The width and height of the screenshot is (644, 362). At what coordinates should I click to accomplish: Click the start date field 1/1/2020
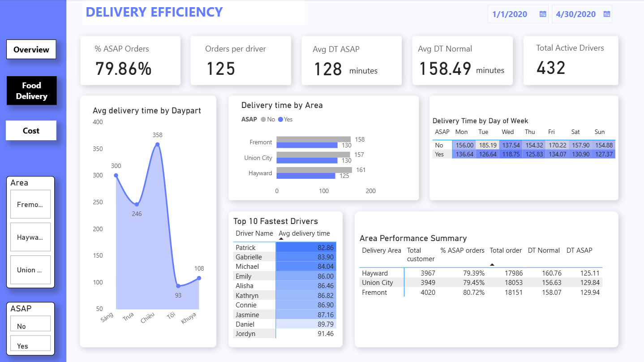pyautogui.click(x=510, y=14)
